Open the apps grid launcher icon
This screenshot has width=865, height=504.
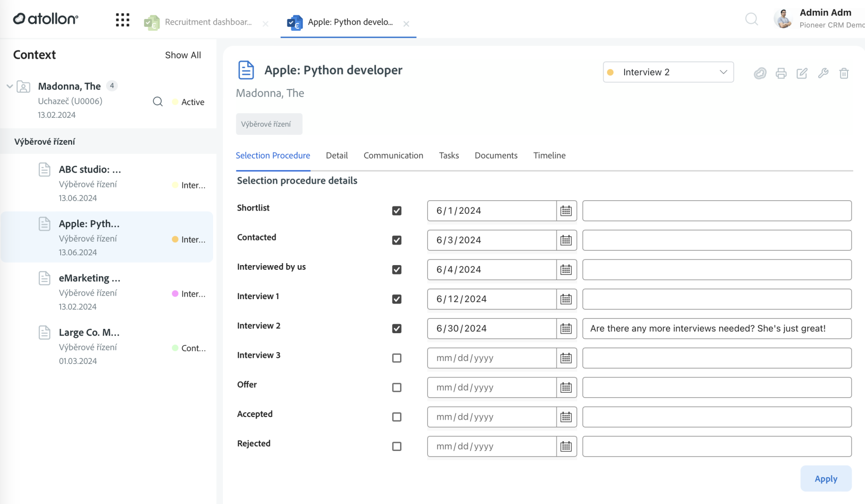coord(123,20)
